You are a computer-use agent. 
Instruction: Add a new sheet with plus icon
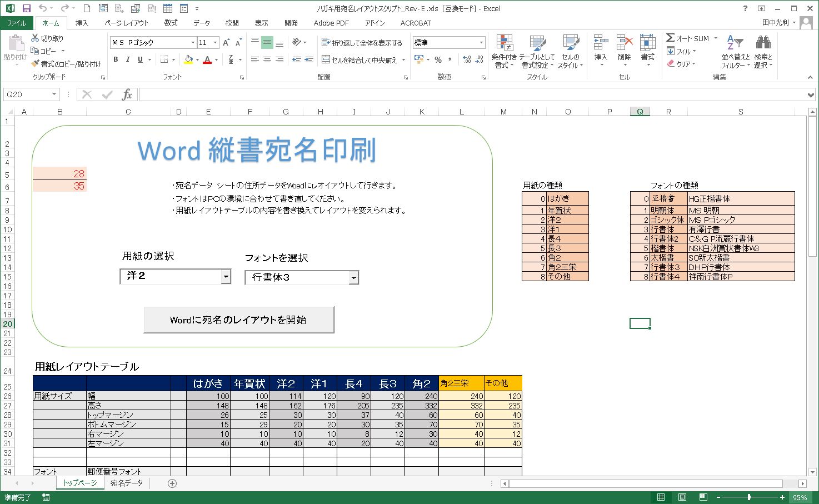tap(172, 483)
